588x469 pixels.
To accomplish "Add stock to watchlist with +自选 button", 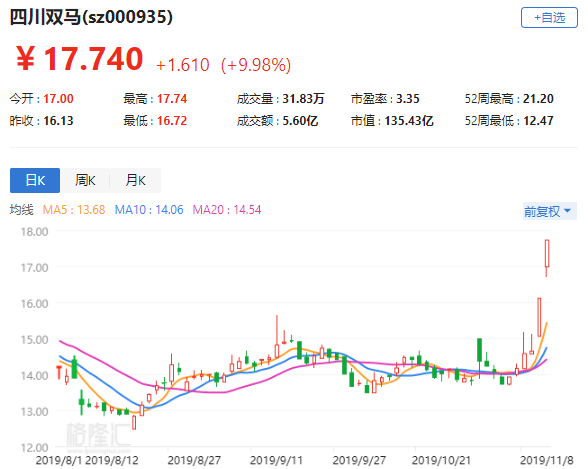I will (x=549, y=17).
